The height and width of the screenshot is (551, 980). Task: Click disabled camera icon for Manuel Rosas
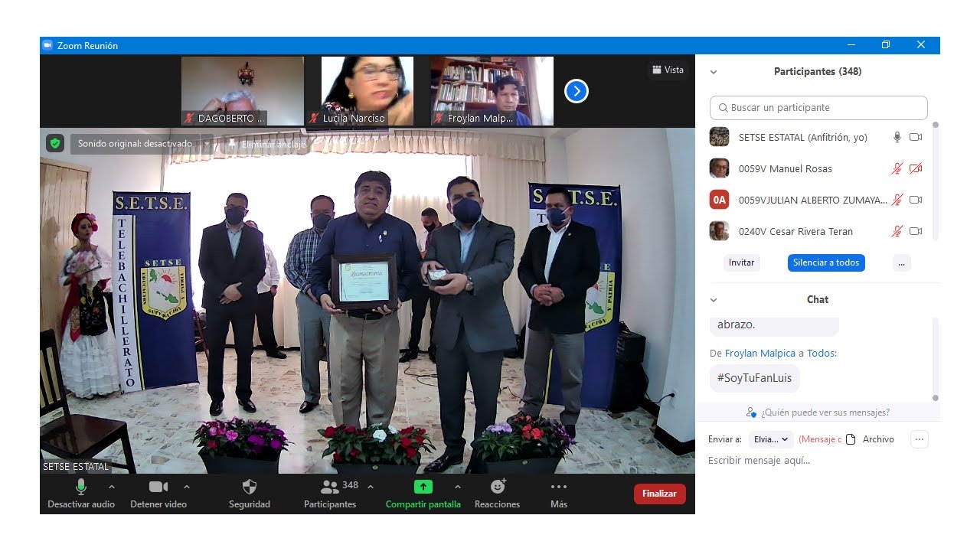pyautogui.click(x=916, y=168)
